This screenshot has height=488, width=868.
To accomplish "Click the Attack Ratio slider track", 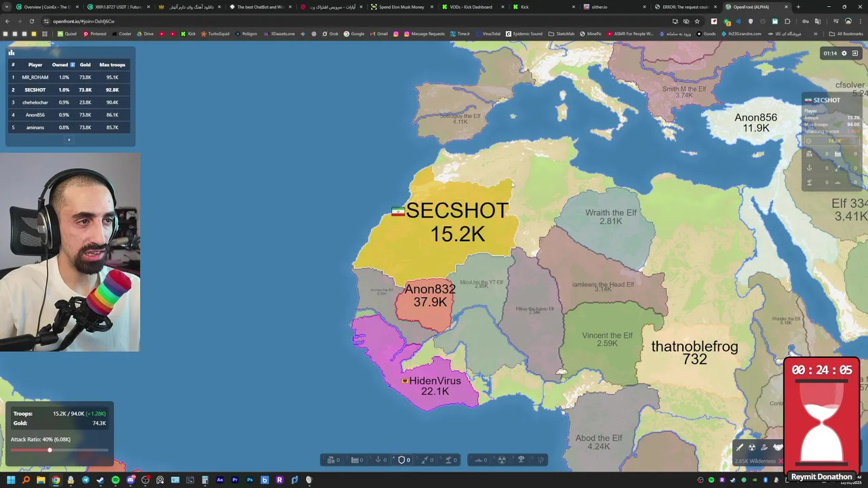I will 59,450.
